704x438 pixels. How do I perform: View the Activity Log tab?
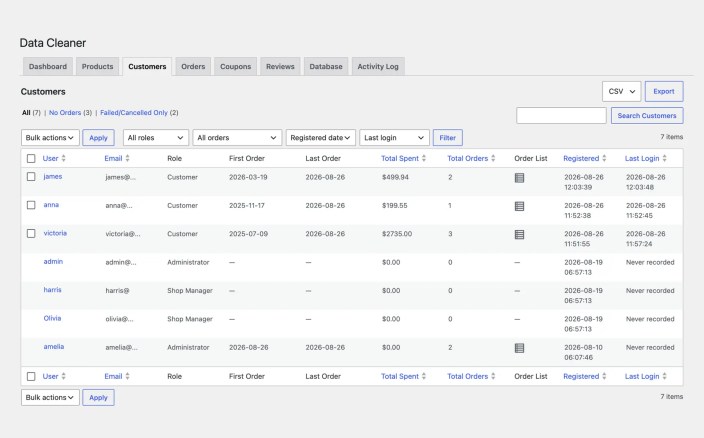point(378,66)
